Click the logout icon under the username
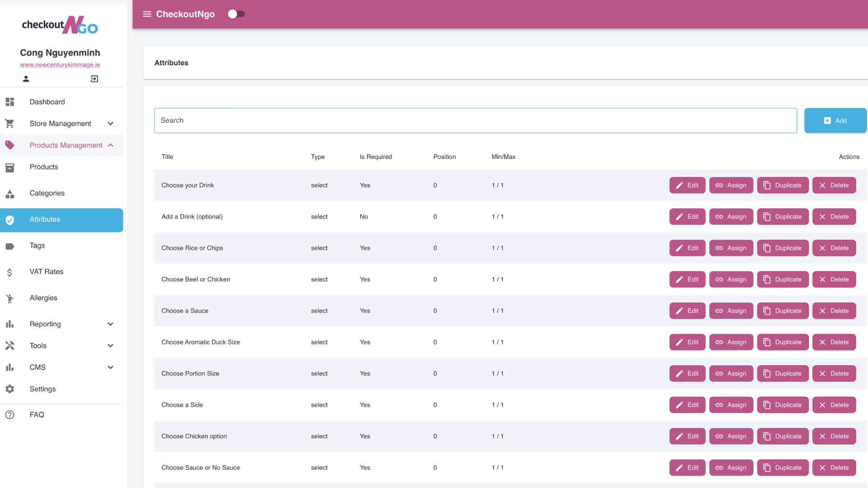868x488 pixels. (x=94, y=79)
